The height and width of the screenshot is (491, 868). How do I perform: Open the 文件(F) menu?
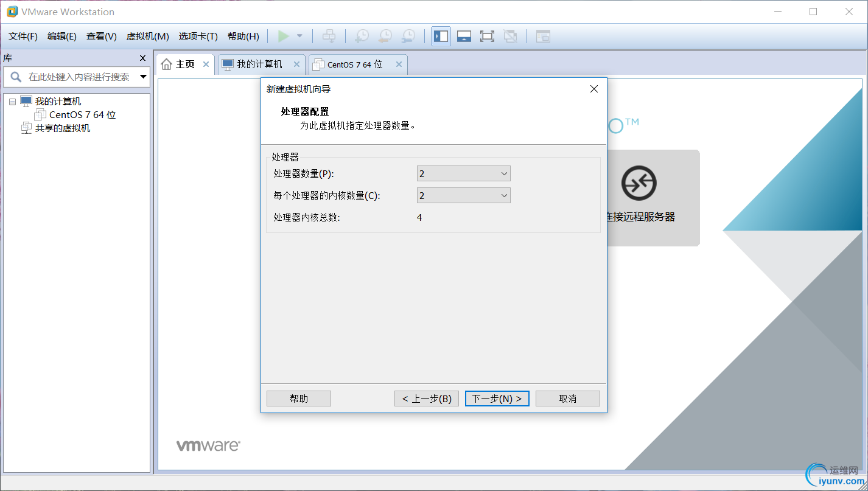(23, 37)
